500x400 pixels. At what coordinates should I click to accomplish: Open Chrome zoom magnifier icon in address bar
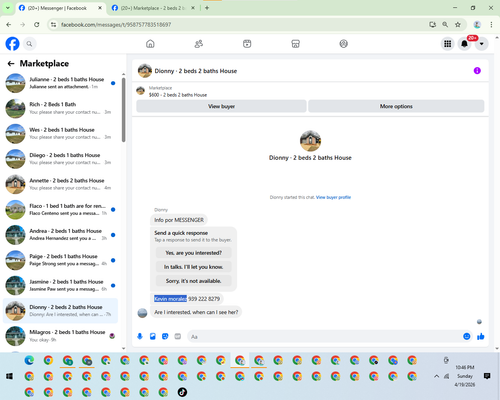pyautogui.click(x=445, y=25)
